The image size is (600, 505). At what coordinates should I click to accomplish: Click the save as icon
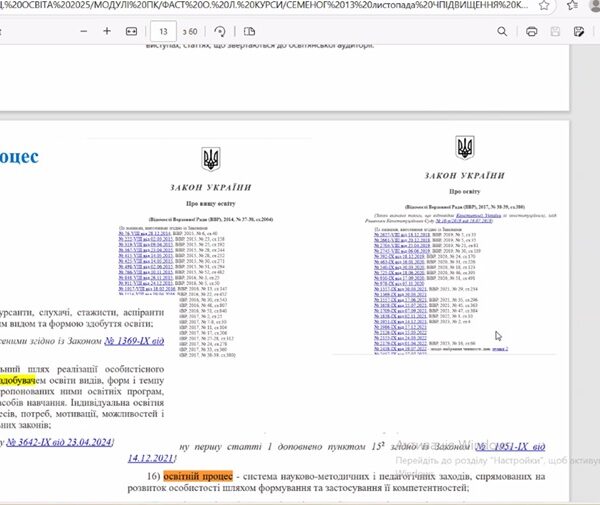pyautogui.click(x=580, y=31)
